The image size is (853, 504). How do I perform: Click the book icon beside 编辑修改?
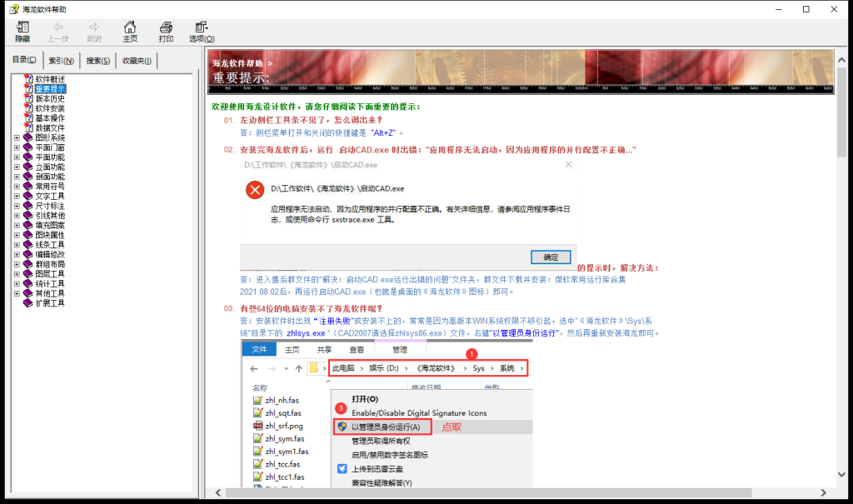pyautogui.click(x=28, y=254)
